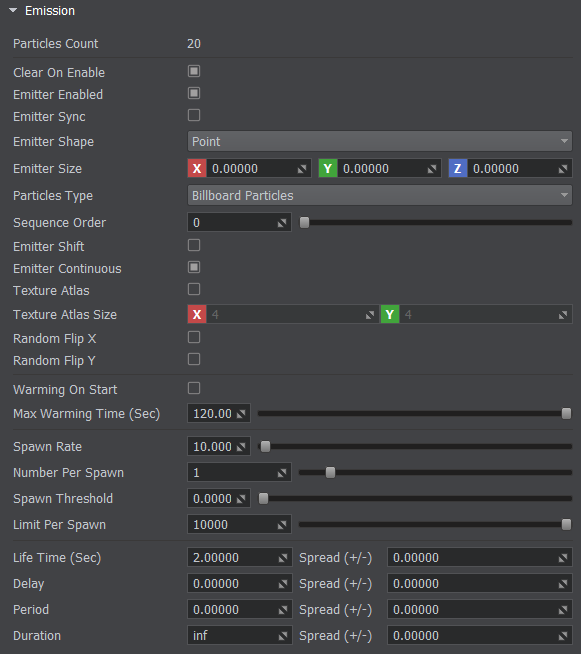This screenshot has width=581, height=654.
Task: Collapse the Emission section triangle
Action: click(13, 10)
